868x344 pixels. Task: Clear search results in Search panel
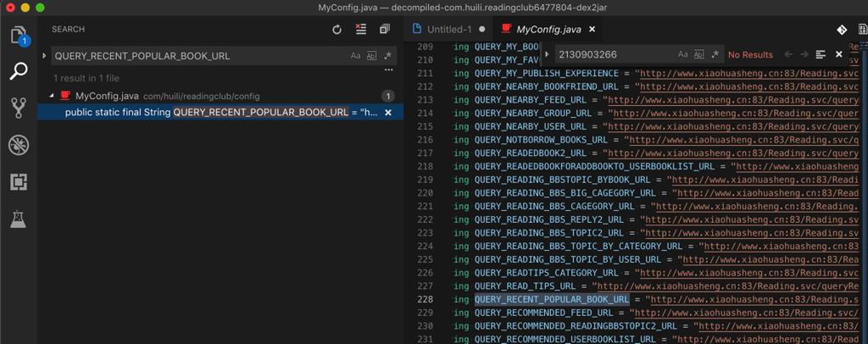(x=361, y=30)
